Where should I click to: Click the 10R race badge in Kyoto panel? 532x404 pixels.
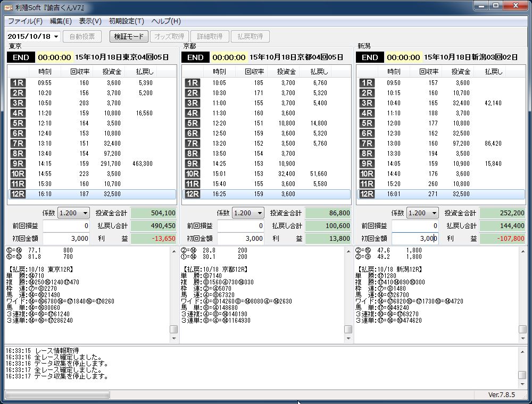192,174
